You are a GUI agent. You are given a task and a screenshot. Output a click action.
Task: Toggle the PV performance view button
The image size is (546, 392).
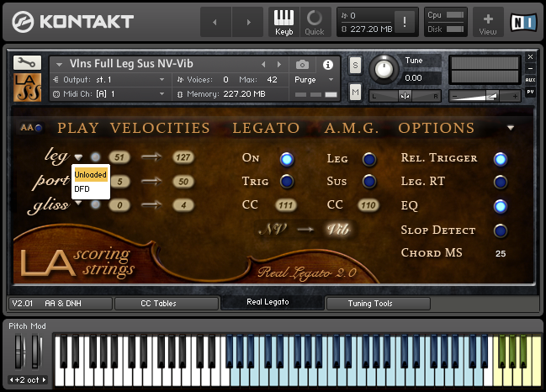[x=530, y=92]
